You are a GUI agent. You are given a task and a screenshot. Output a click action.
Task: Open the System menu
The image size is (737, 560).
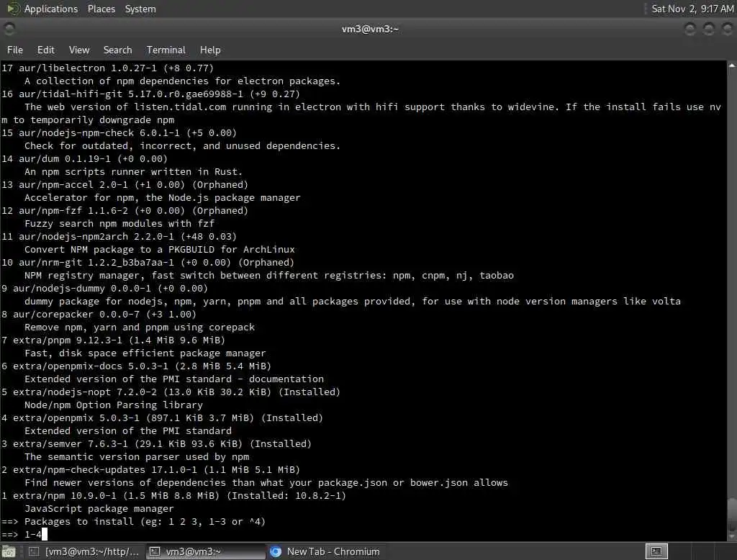pyautogui.click(x=140, y=9)
